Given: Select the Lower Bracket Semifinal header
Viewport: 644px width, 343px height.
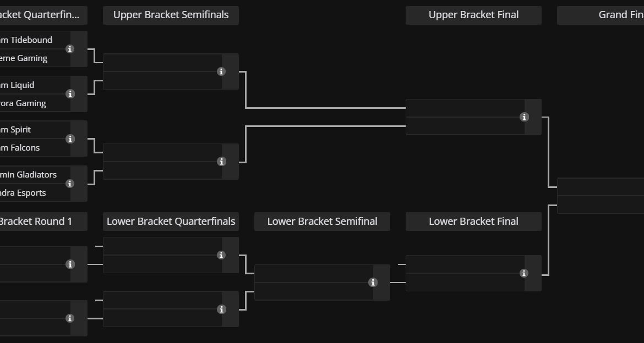Looking at the screenshot, I should (322, 222).
